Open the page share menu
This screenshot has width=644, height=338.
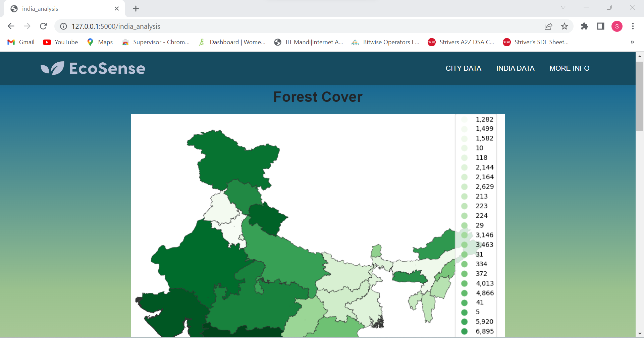pyautogui.click(x=548, y=26)
